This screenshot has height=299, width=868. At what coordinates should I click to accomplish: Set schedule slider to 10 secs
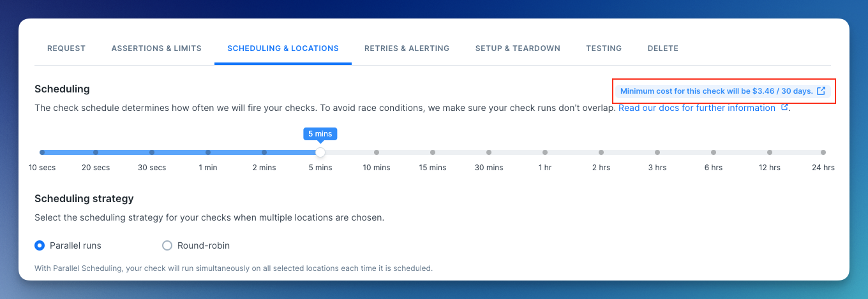(42, 152)
